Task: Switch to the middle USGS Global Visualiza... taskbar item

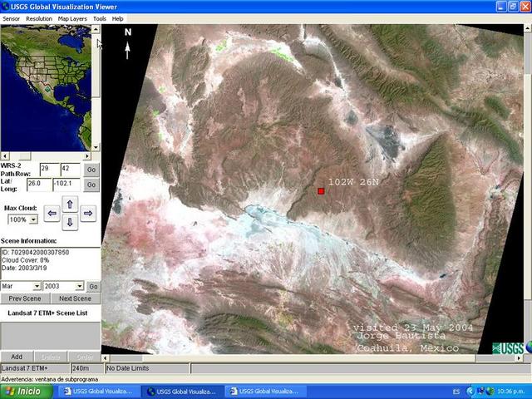Action: point(182,392)
